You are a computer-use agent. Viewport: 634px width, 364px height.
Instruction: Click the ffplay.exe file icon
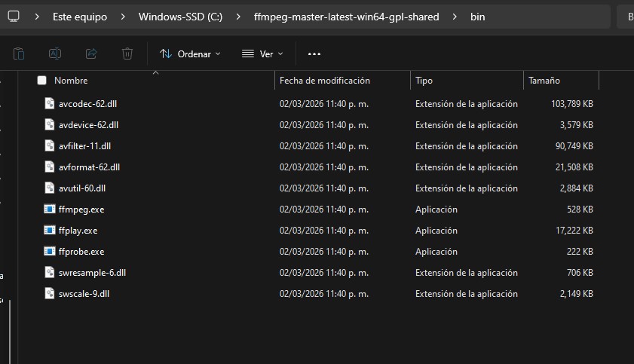click(x=50, y=231)
